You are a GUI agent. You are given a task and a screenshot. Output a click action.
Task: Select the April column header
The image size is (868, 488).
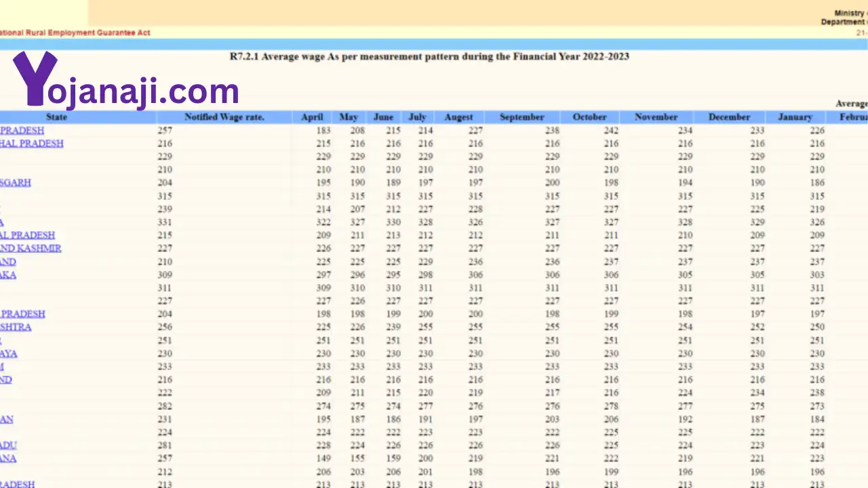pyautogui.click(x=312, y=117)
